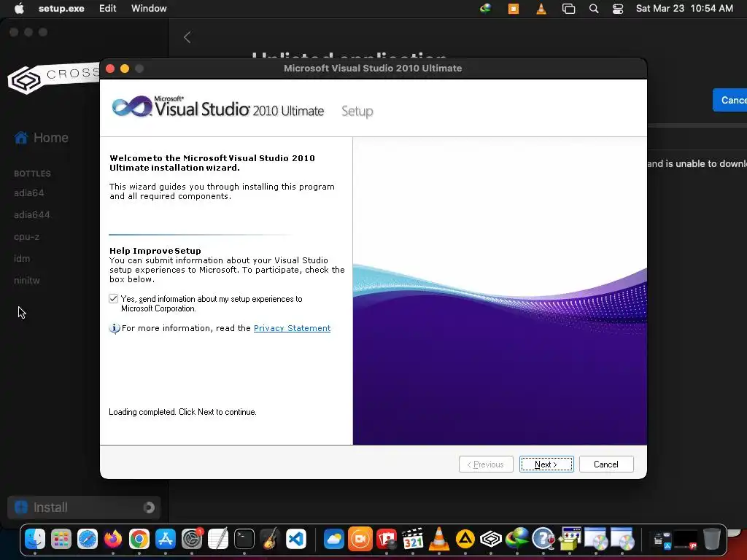Open Launchpad from the dock
Screen dimensions: 747x560
61,540
